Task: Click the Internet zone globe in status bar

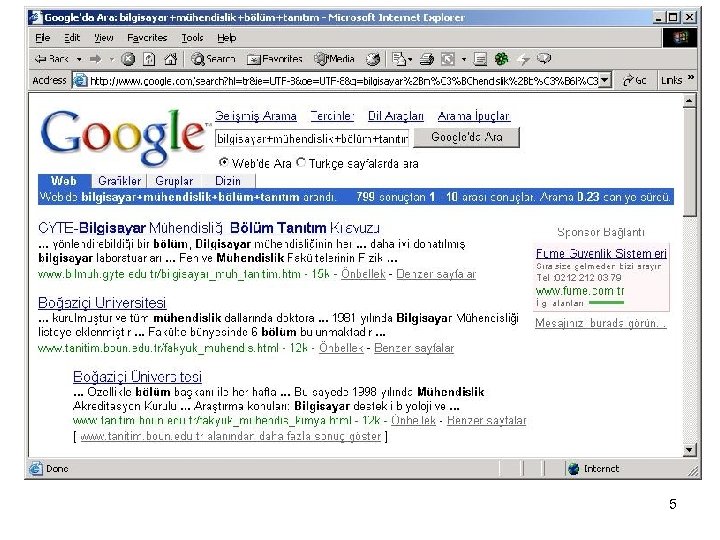Action: click(x=574, y=469)
